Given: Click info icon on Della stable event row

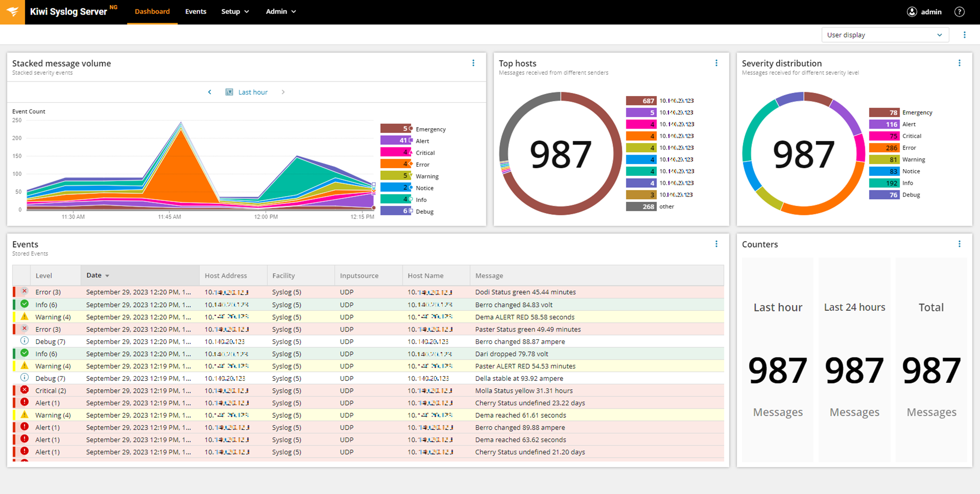Looking at the screenshot, I should click(24, 378).
